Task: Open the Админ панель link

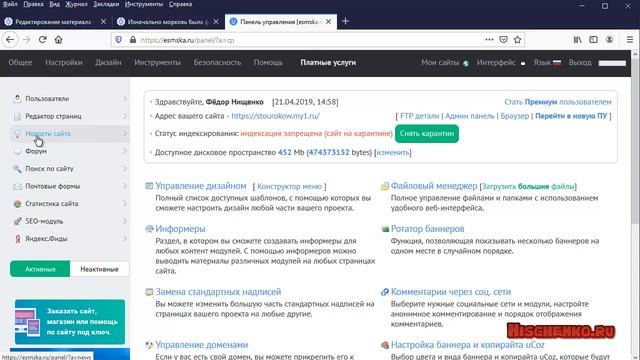Action: tap(469, 116)
